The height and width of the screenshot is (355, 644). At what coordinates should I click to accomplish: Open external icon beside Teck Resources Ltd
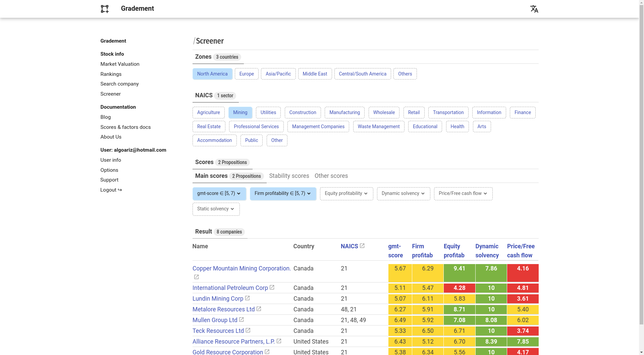click(248, 331)
